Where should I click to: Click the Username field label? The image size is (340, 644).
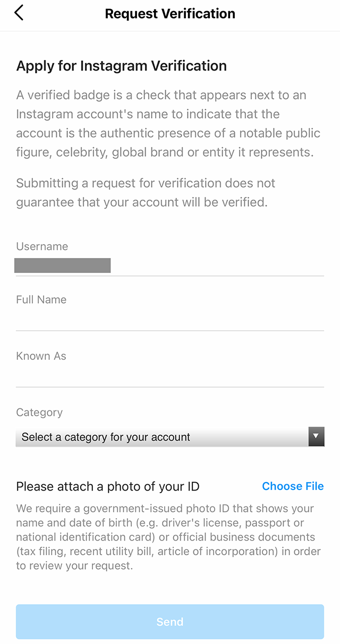coord(42,246)
